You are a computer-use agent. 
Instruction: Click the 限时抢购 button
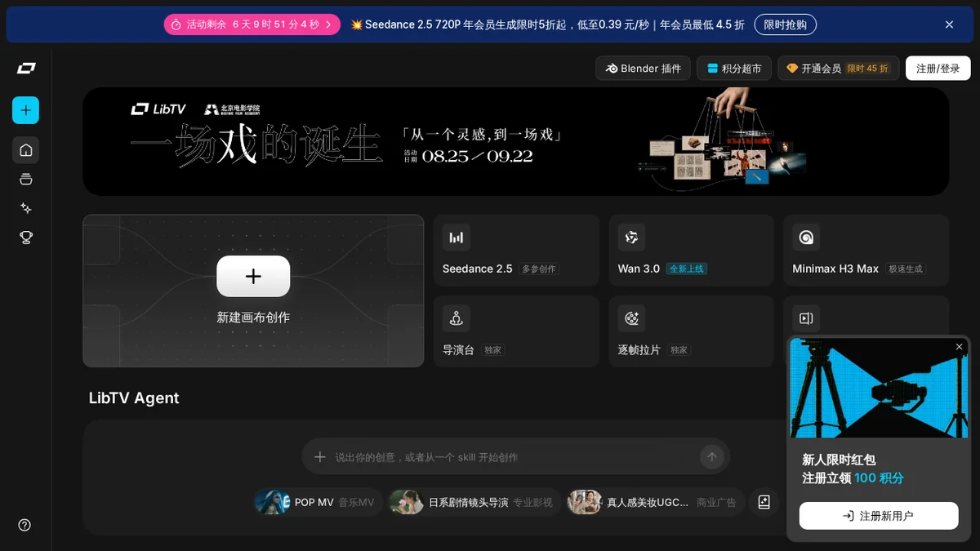785,24
